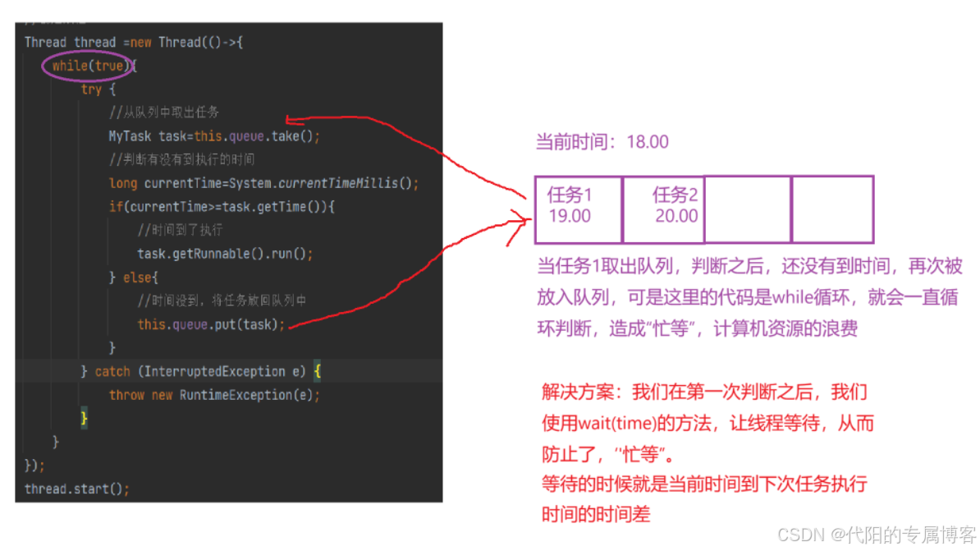980x551 pixels.
Task: Click the 当前时间: 18.00 label
Action: (601, 141)
